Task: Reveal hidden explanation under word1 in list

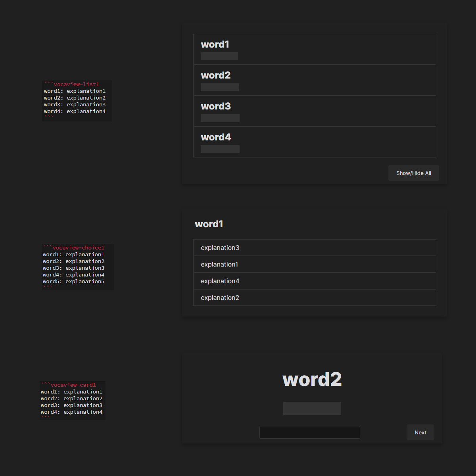Action: tap(219, 56)
